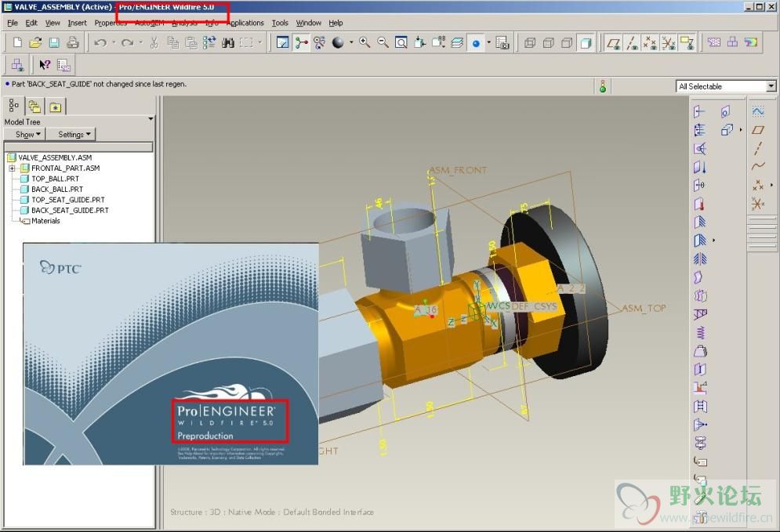The height and width of the screenshot is (532, 780).
Task: Open the redo history dropdown arrow
Action: (x=140, y=43)
